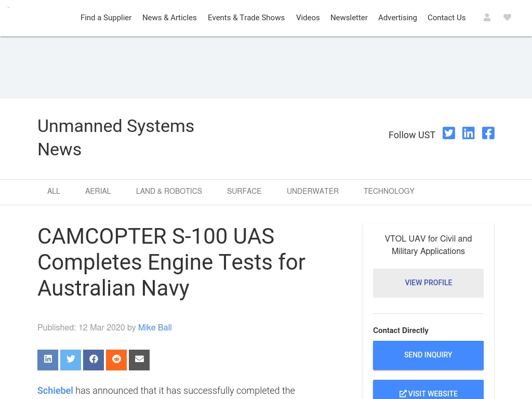Share article on Facebook

(x=94, y=360)
